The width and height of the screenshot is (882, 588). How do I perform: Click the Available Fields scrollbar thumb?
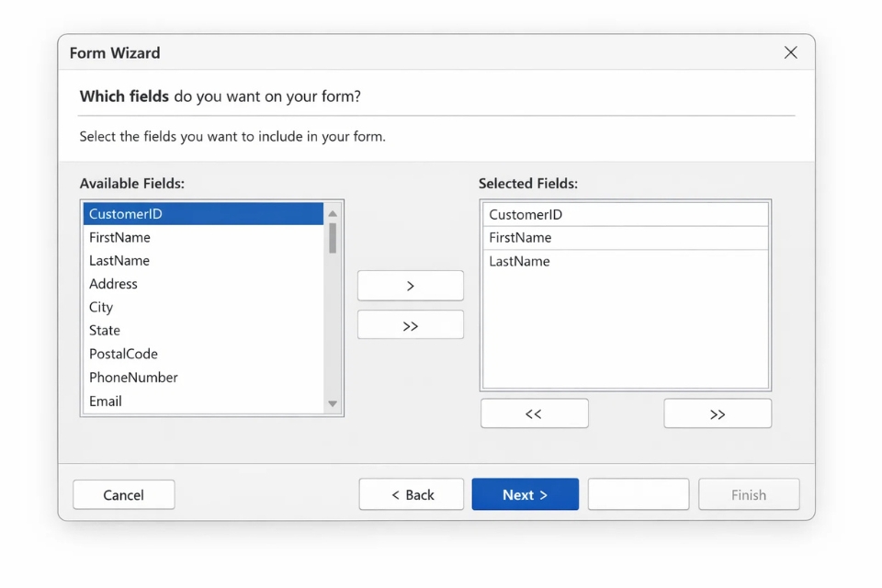[333, 238]
